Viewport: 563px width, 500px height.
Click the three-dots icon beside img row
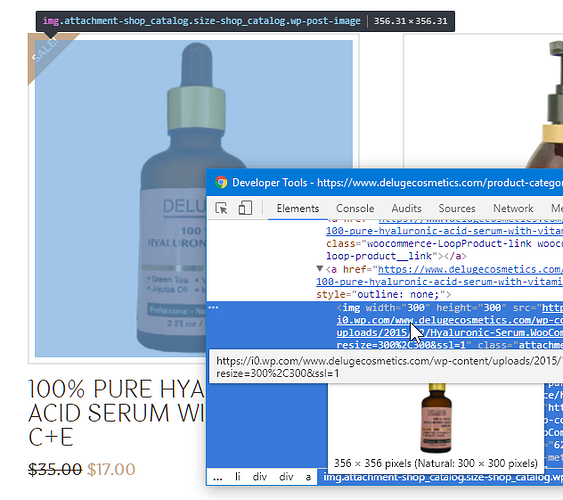tap(213, 308)
